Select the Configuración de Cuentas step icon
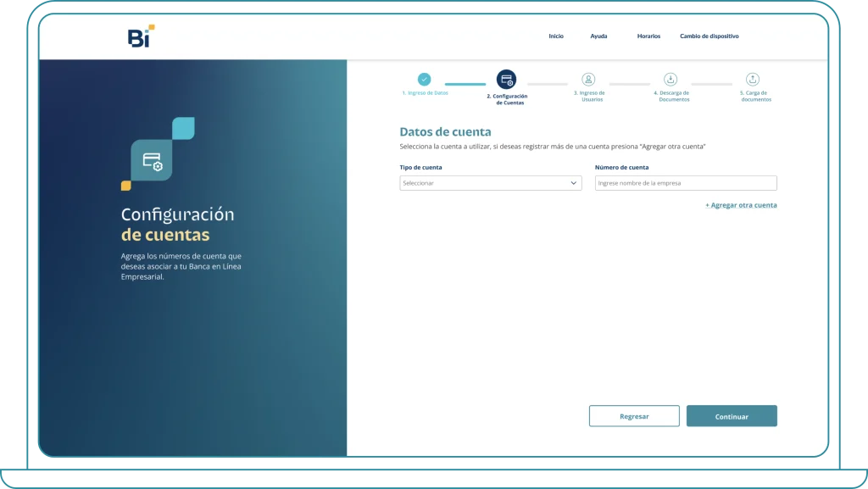Image resolution: width=868 pixels, height=489 pixels. (x=506, y=80)
